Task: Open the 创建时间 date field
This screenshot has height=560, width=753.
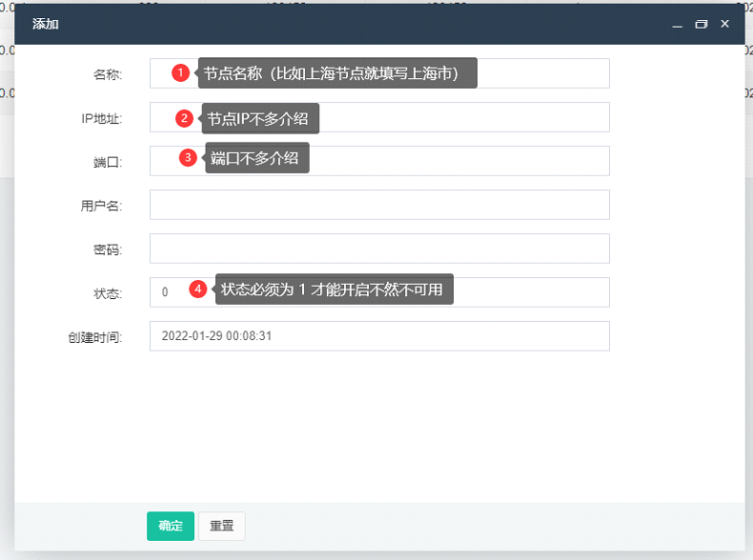Action: tap(379, 336)
